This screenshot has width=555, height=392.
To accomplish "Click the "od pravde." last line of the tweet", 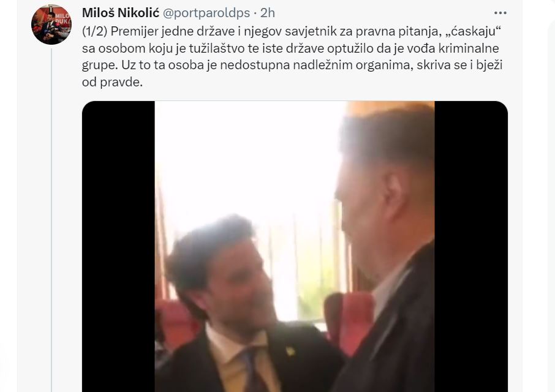I will 112,82.
